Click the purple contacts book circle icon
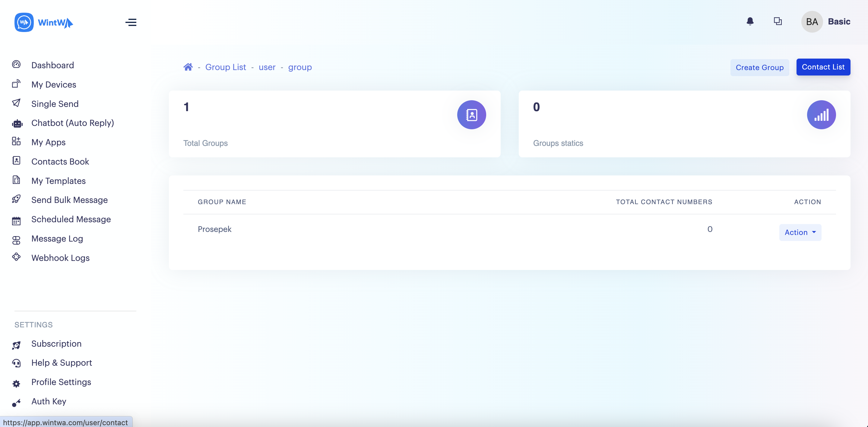 pos(471,115)
